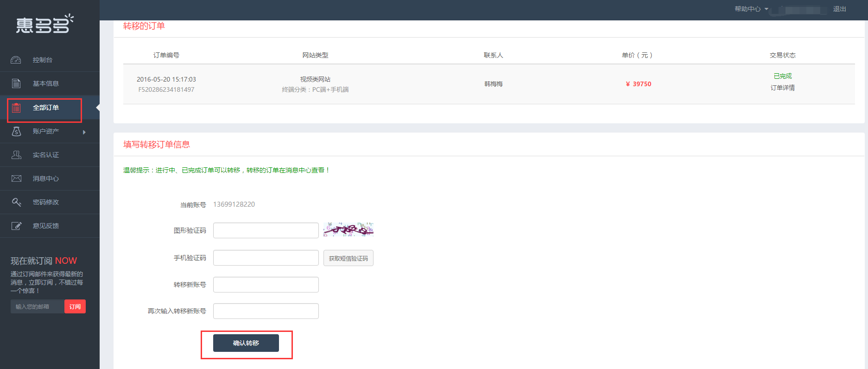Click the 消息中心 envelope icon

[16, 178]
